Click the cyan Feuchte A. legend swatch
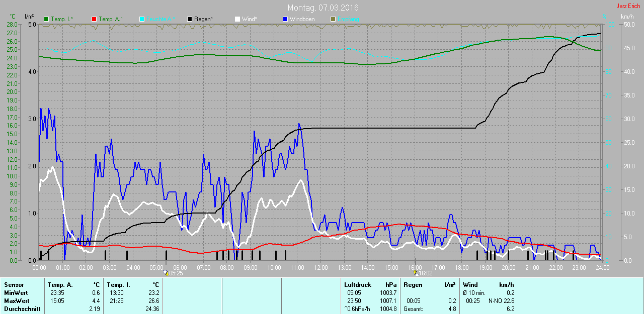The height and width of the screenshot is (314, 644). tap(142, 19)
